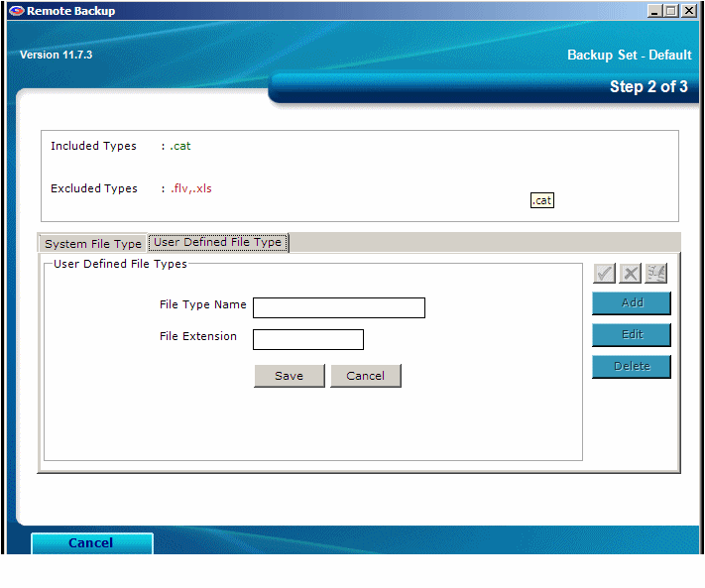Click the X exclude icon
705x588 pixels.
click(x=630, y=273)
